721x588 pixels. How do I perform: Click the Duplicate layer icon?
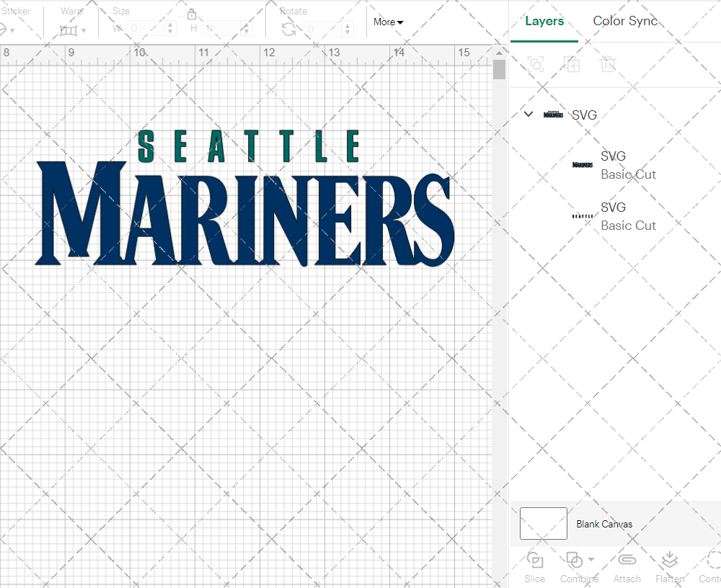(x=572, y=64)
